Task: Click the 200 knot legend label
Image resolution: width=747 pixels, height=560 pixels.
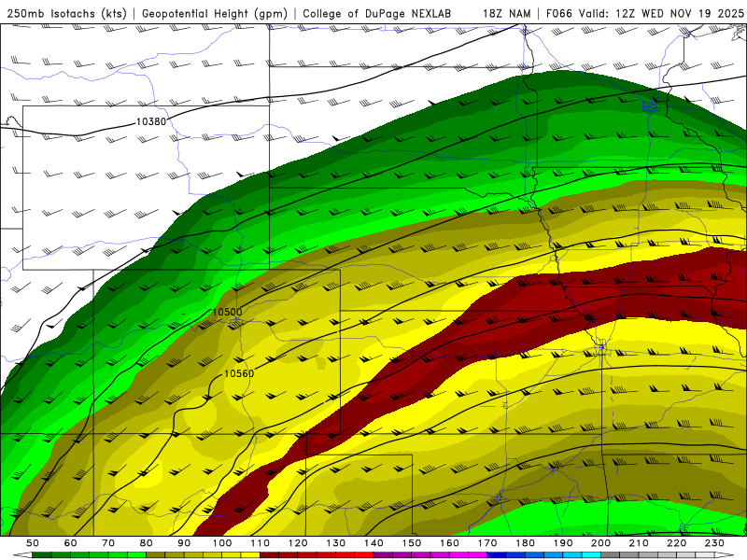Action: point(600,543)
